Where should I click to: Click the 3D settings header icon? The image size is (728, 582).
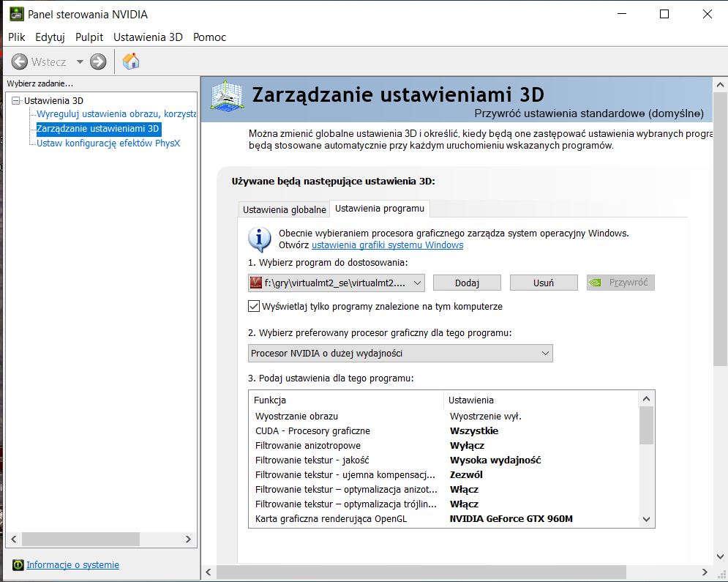pos(227,95)
